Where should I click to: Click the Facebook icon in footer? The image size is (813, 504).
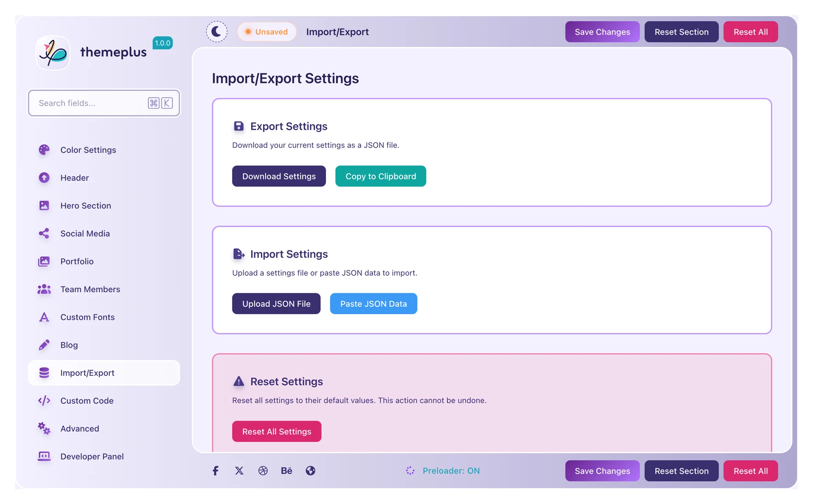(x=216, y=471)
